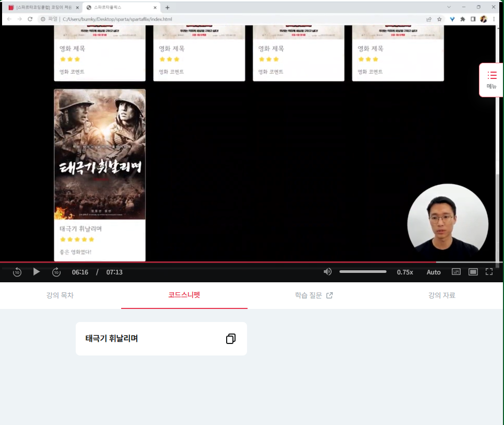
Task: Click the browser address bar URL
Action: (118, 19)
